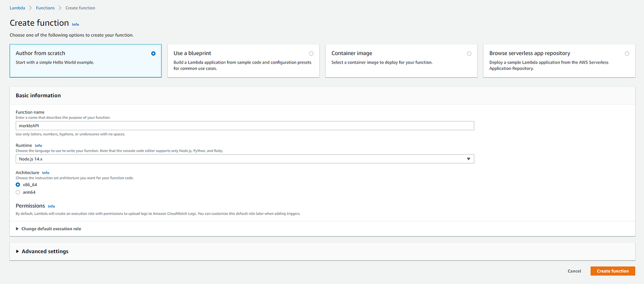644x284 pixels.
Task: Open Info link next to Create function
Action: (x=75, y=24)
